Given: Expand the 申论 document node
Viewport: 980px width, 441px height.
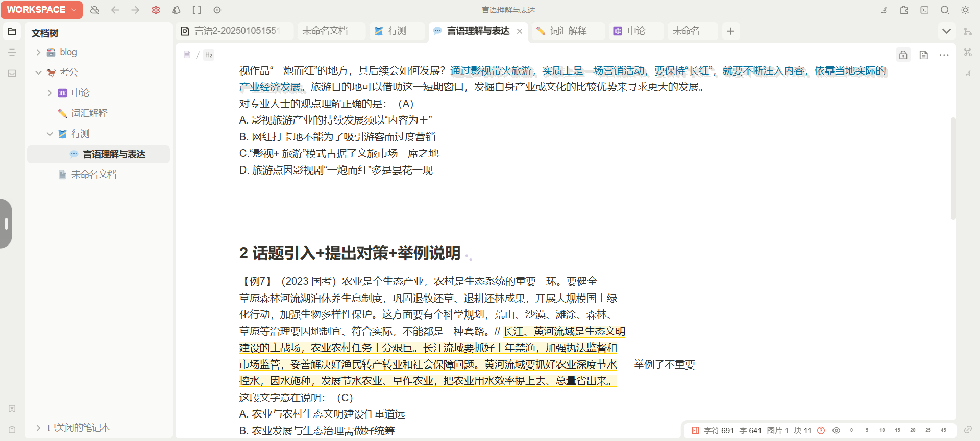Looking at the screenshot, I should [50, 93].
